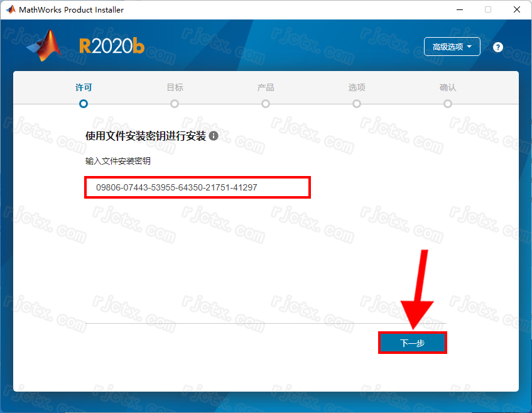Open the 确认 step tab label
Screen dimensions: 532x413
tap(448, 87)
